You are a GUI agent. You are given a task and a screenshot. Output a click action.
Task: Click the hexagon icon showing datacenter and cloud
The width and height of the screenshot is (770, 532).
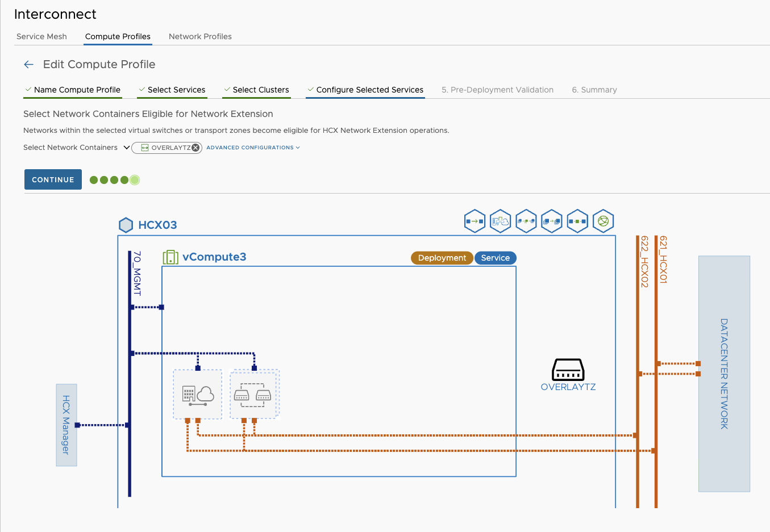point(500,221)
